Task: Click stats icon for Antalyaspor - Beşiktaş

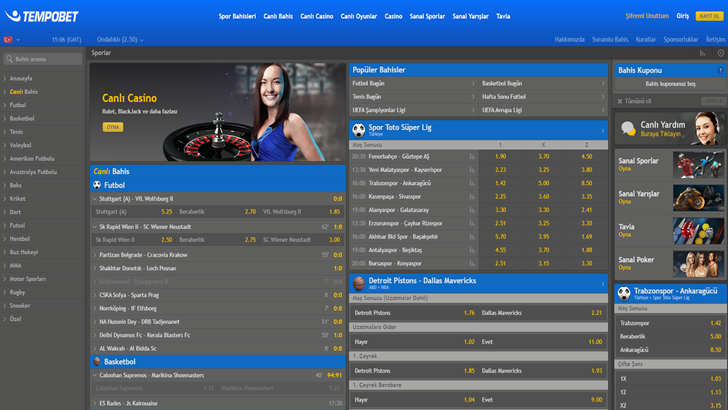Action: click(x=472, y=250)
